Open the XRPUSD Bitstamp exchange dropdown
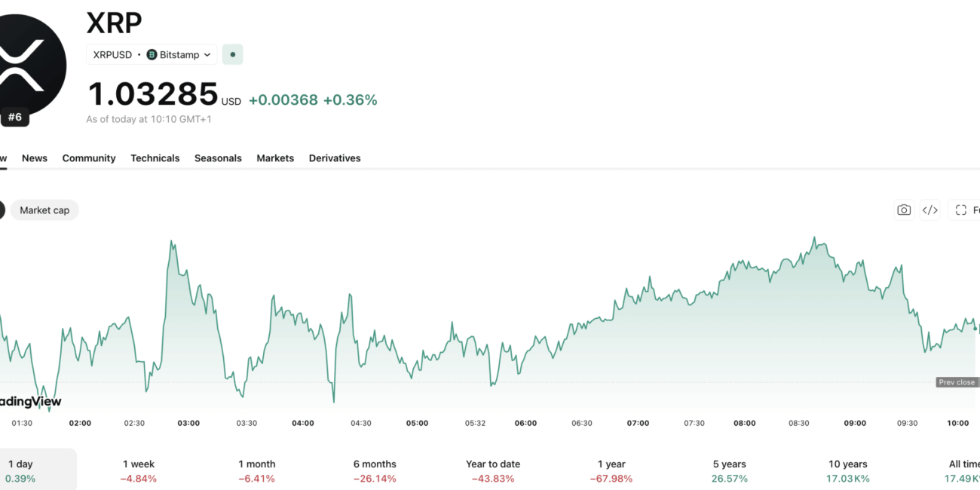Viewport: 980px width, 490px height. [x=152, y=54]
